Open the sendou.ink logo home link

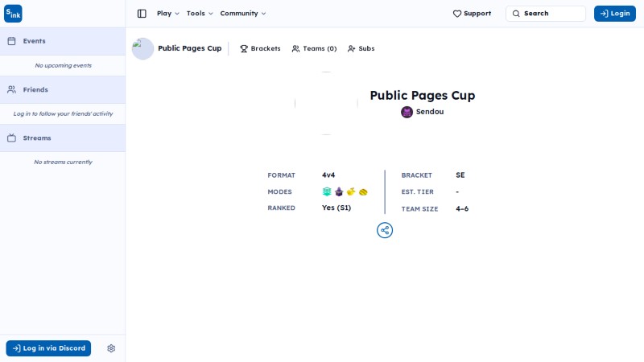point(13,14)
